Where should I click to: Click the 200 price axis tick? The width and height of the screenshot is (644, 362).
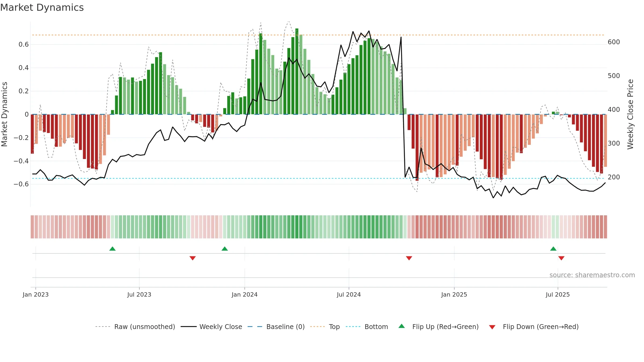[x=614, y=177]
